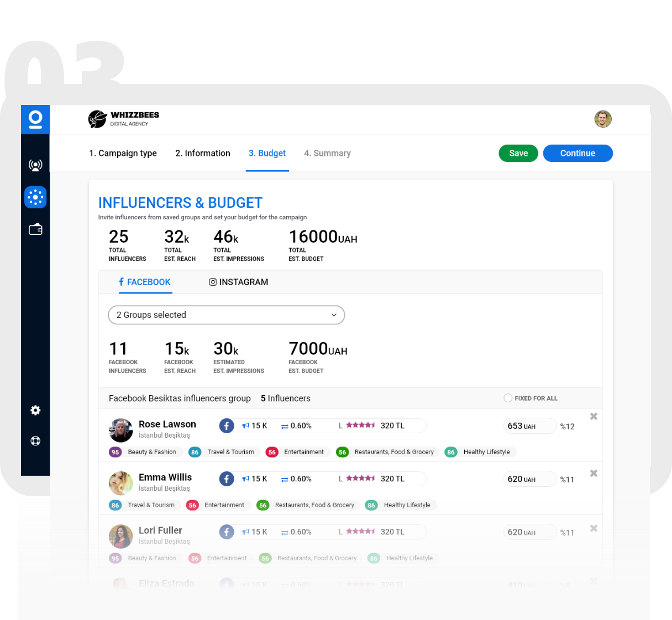Click Emma Willis's profile photo
This screenshot has width=672, height=620.
pos(120,483)
